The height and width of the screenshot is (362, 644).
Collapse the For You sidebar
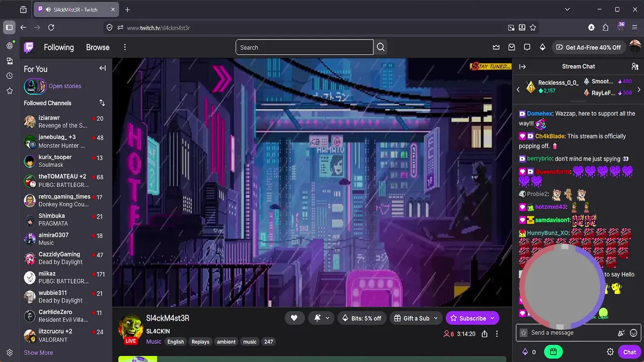pos(103,68)
